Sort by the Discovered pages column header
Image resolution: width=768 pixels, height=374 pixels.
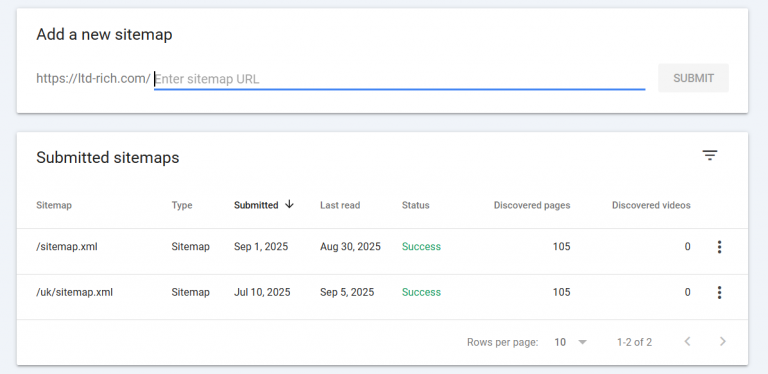coord(532,205)
